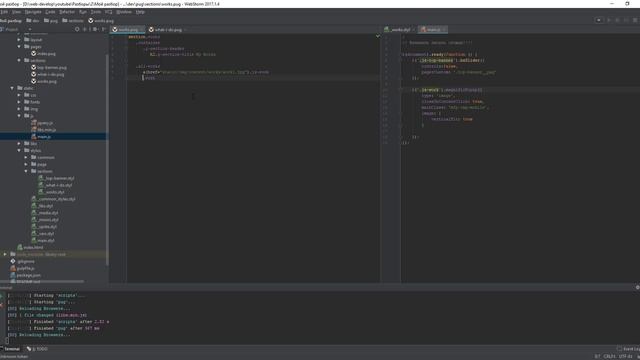Select _sprite.styl in the tree
The image size is (640, 360).
click(x=44, y=227)
